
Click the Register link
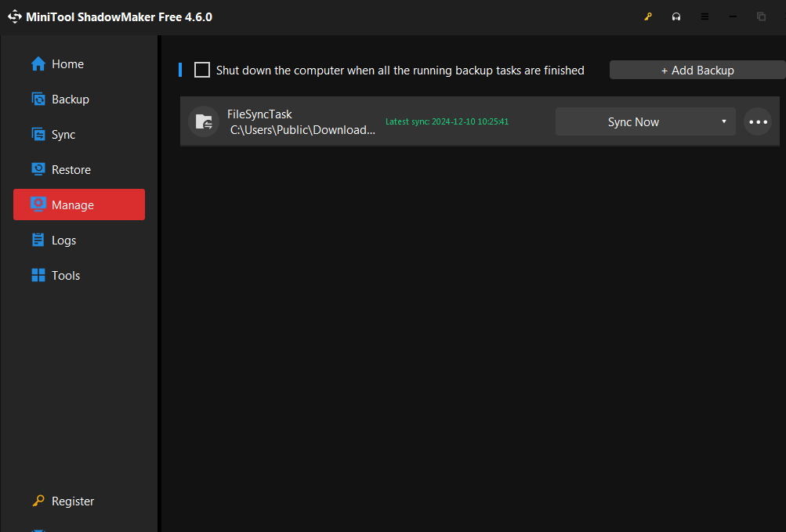73,501
